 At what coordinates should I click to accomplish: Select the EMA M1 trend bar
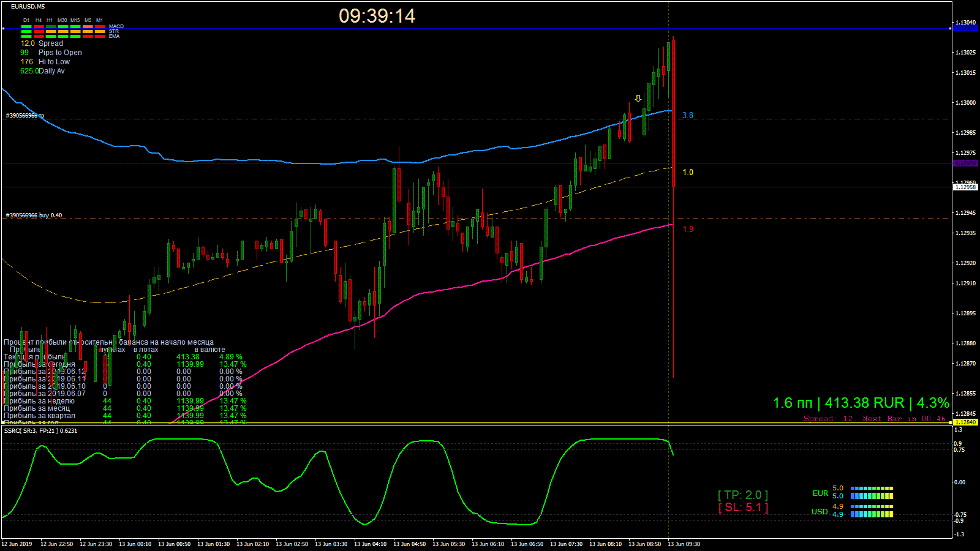[100, 37]
